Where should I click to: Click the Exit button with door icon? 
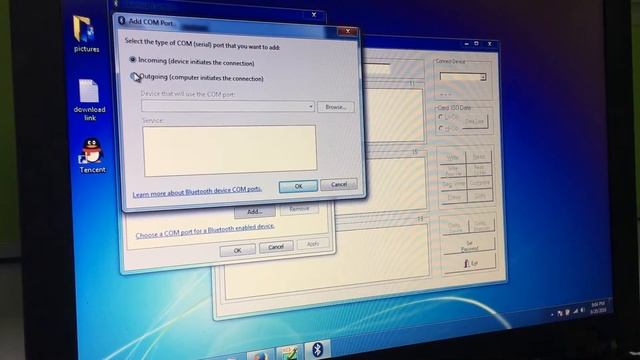coord(470,264)
